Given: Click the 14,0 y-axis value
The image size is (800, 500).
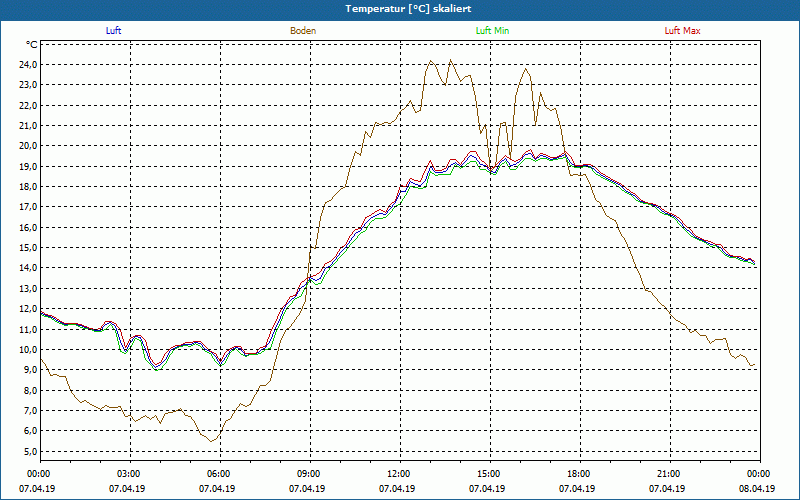Looking at the screenshot, I should point(29,268).
